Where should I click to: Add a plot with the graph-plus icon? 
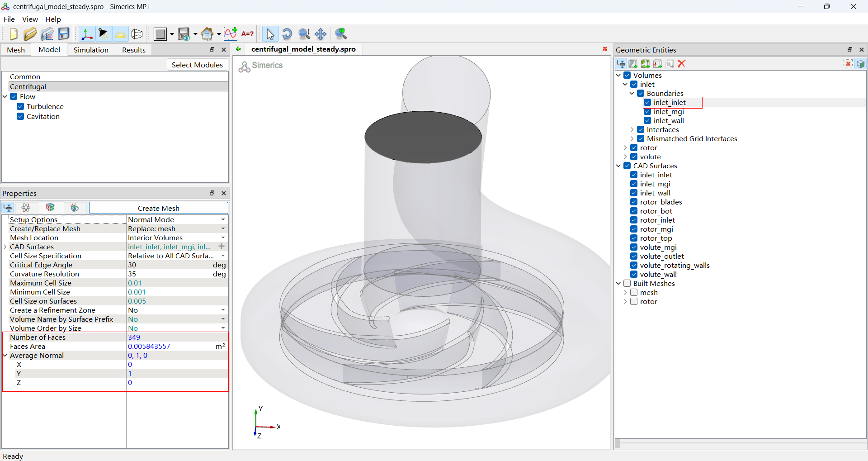231,34
